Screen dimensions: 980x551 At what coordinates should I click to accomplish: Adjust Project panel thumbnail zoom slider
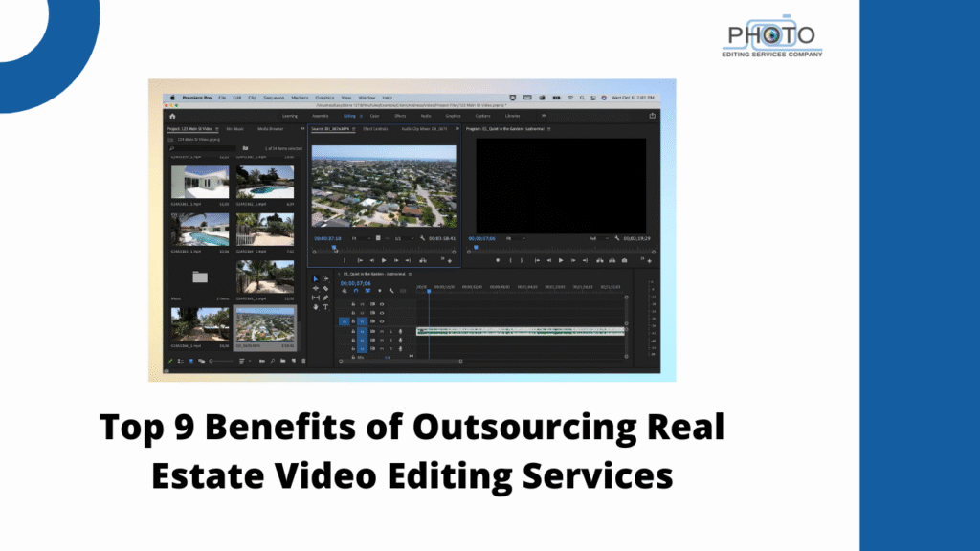(221, 361)
